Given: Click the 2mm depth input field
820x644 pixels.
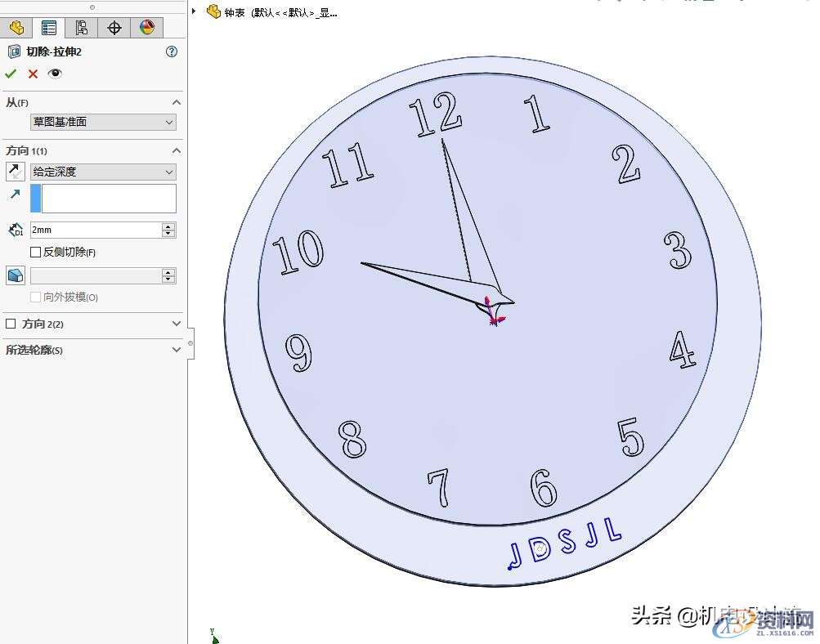Looking at the screenshot, I should pyautogui.click(x=95, y=230).
